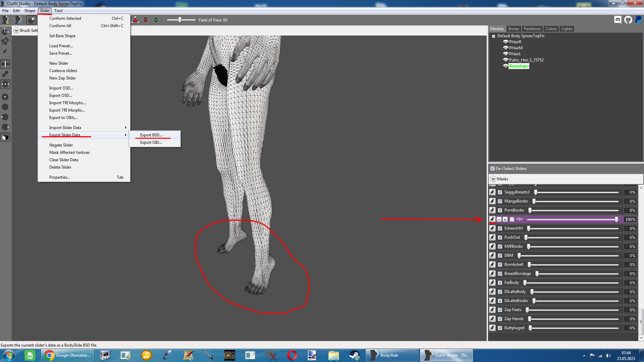Image resolution: width=644 pixels, height=362 pixels.
Task: Toggle the De-/Select Sliders checkbox
Action: click(x=492, y=169)
